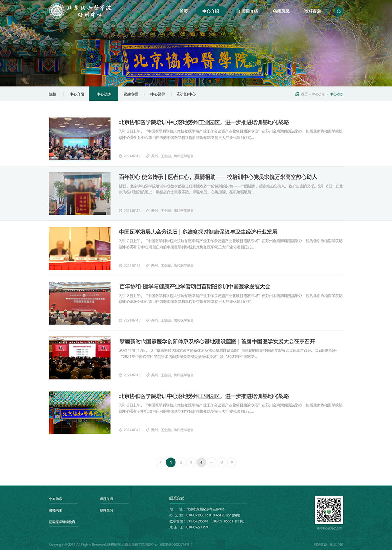Click 远程医学继续教育 in the footer
Viewport: 392px width, 550px height.
click(x=62, y=522)
